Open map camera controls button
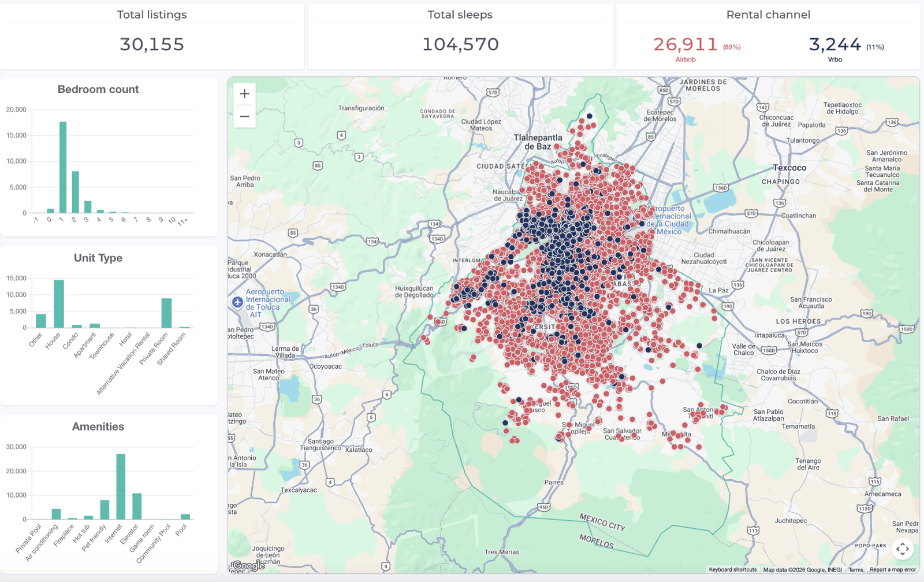Image resolution: width=924 pixels, height=582 pixels. pyautogui.click(x=902, y=548)
